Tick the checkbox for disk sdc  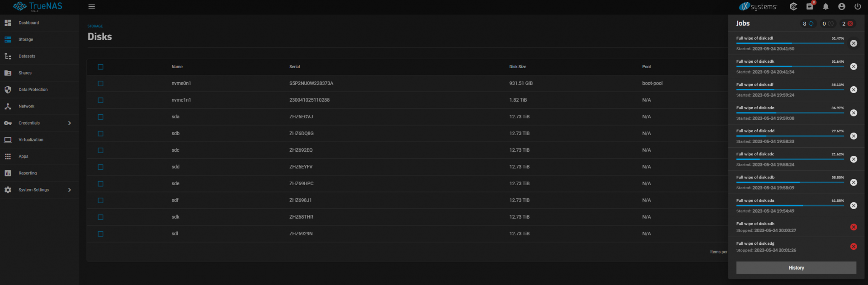pyautogui.click(x=100, y=150)
